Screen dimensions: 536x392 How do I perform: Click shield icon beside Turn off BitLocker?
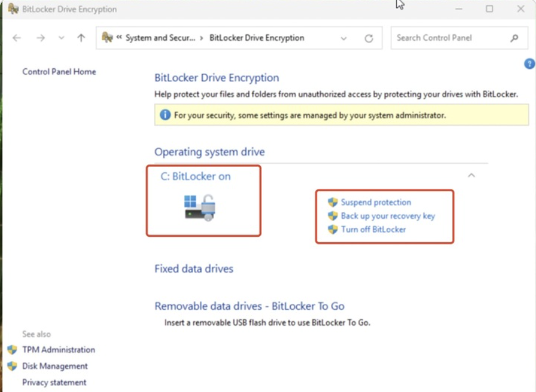click(x=333, y=230)
